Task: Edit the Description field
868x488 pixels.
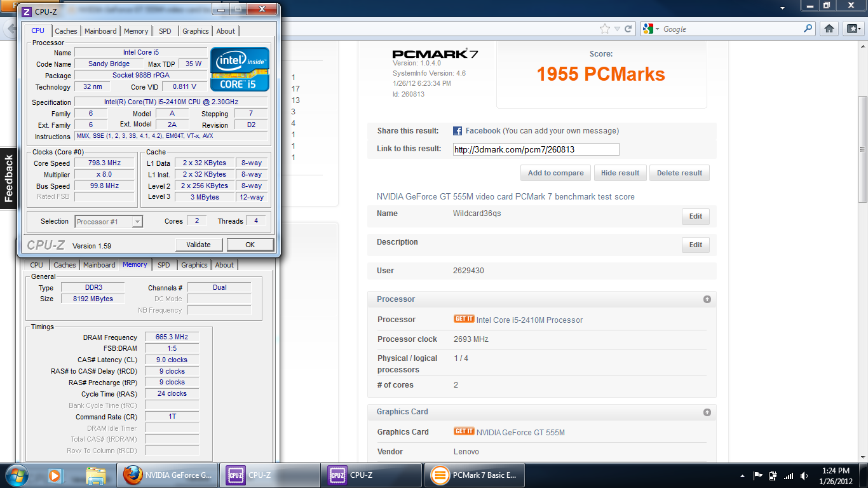Action: pos(696,245)
